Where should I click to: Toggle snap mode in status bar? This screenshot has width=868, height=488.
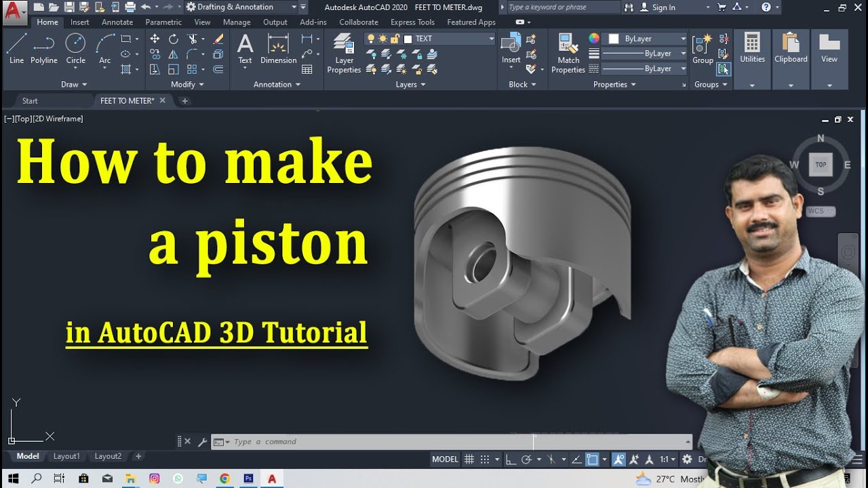(x=485, y=459)
